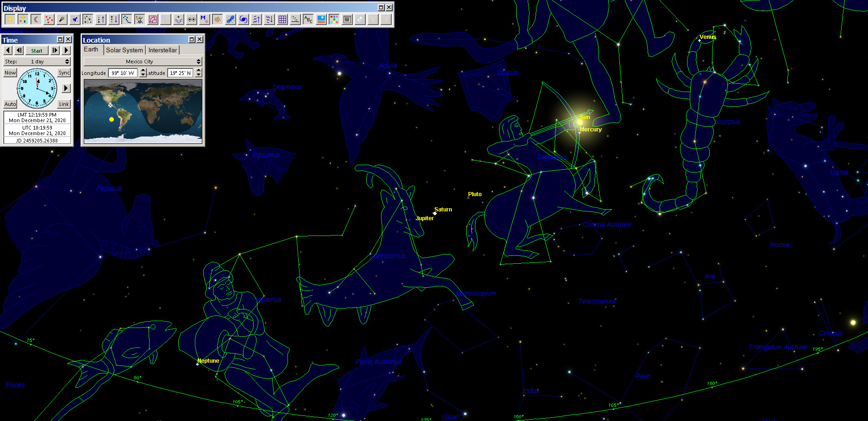
Task: Click the Now button
Action: click(x=10, y=73)
